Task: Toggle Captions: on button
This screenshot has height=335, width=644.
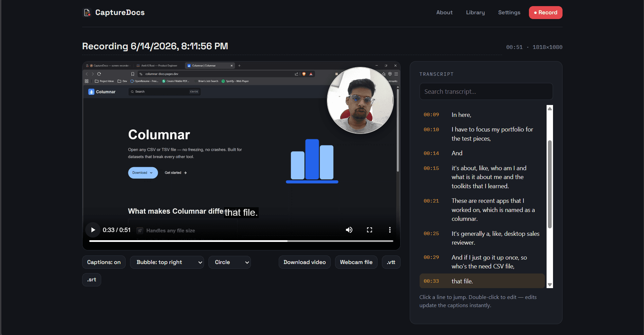Action: [x=104, y=262]
